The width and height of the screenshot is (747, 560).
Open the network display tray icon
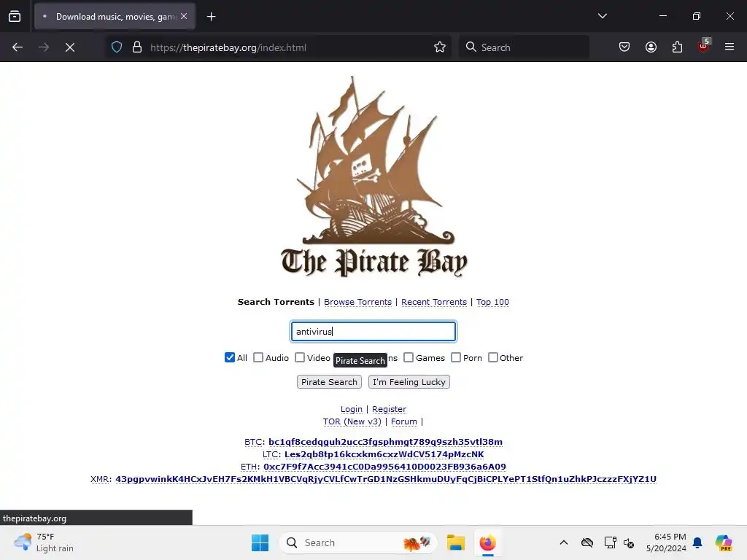point(611,542)
